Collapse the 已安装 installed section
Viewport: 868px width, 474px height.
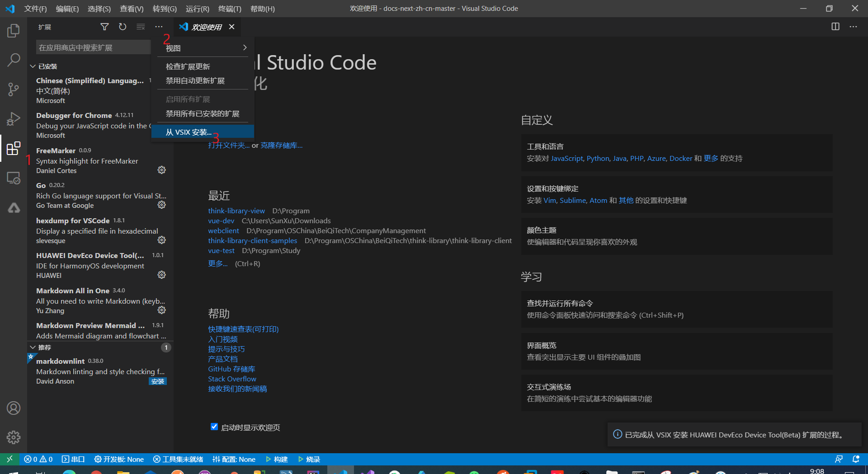[100, 66]
